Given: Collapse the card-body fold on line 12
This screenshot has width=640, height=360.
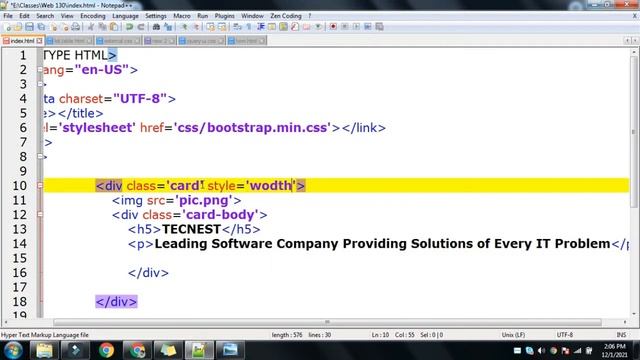Looking at the screenshot, I should pos(40,214).
